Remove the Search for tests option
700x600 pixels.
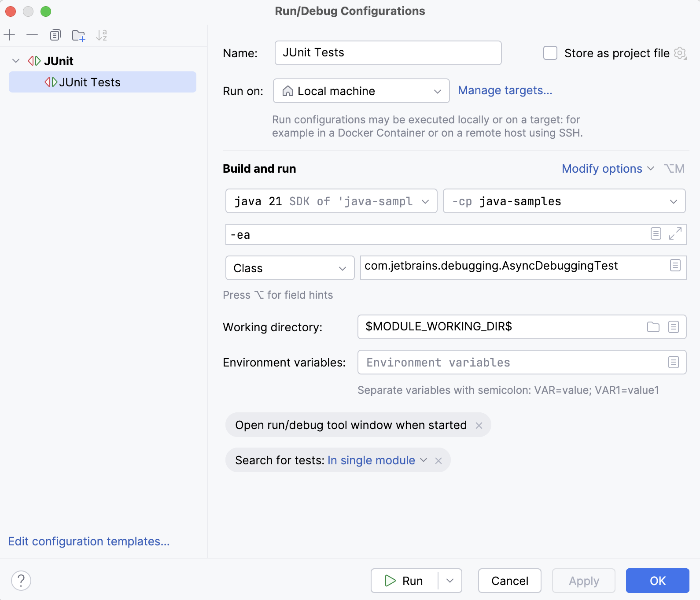coord(438,460)
